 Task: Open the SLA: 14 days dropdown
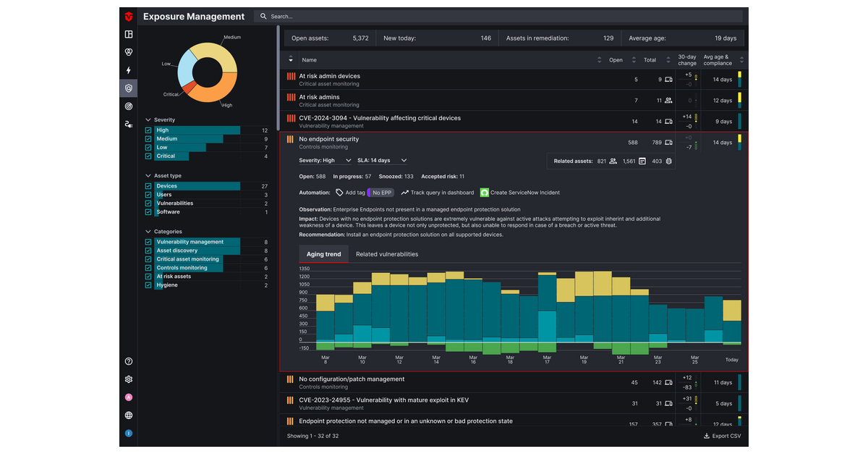click(x=382, y=161)
